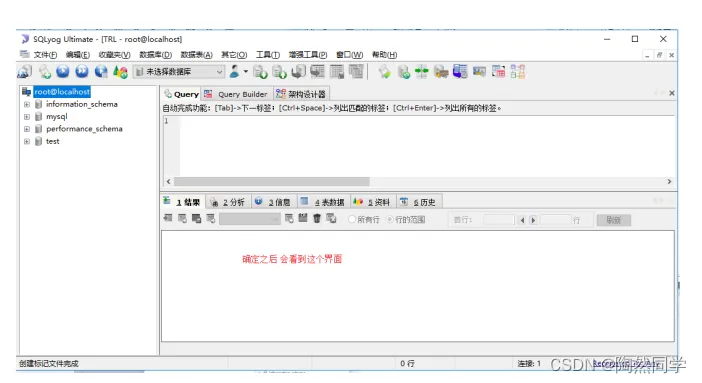
Task: Click the icon right of the trash icon
Action: 331,218
